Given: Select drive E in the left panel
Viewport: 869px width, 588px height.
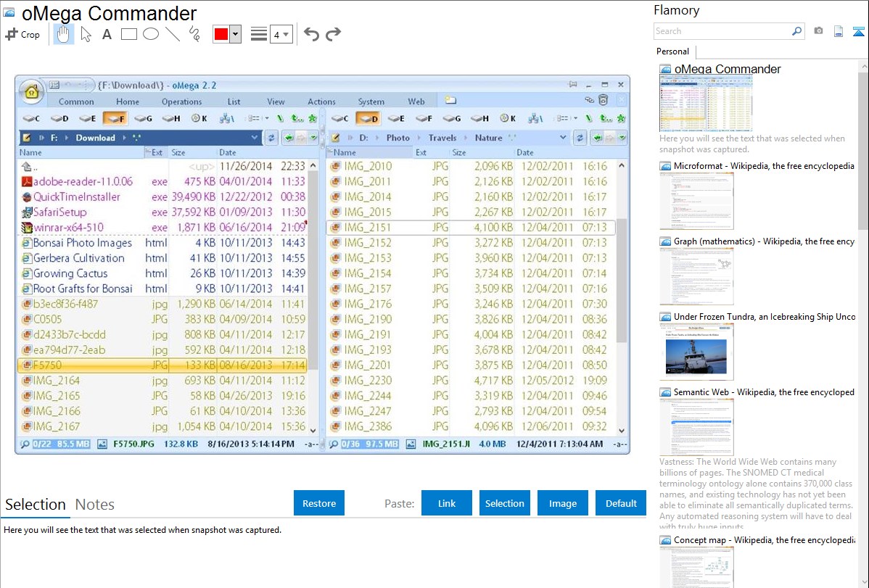Looking at the screenshot, I should (88, 118).
